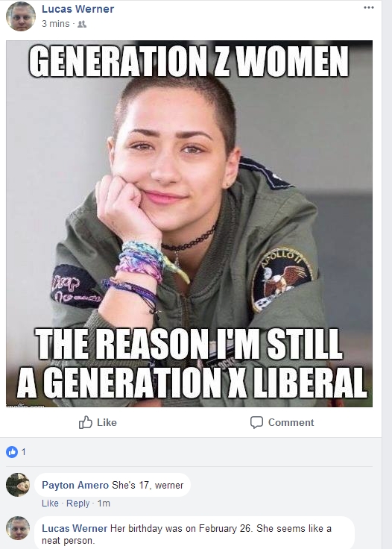Open the 3 mins post timestamp
The image size is (392, 549).
(56, 24)
